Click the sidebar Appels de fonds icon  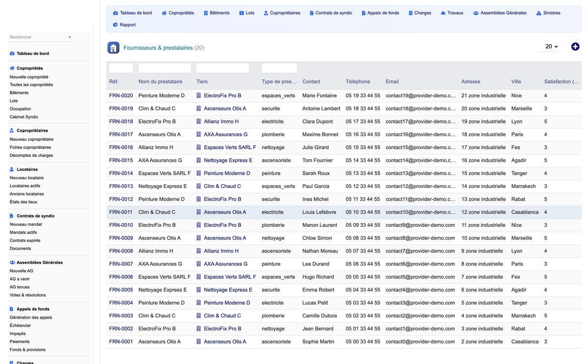[12, 309]
